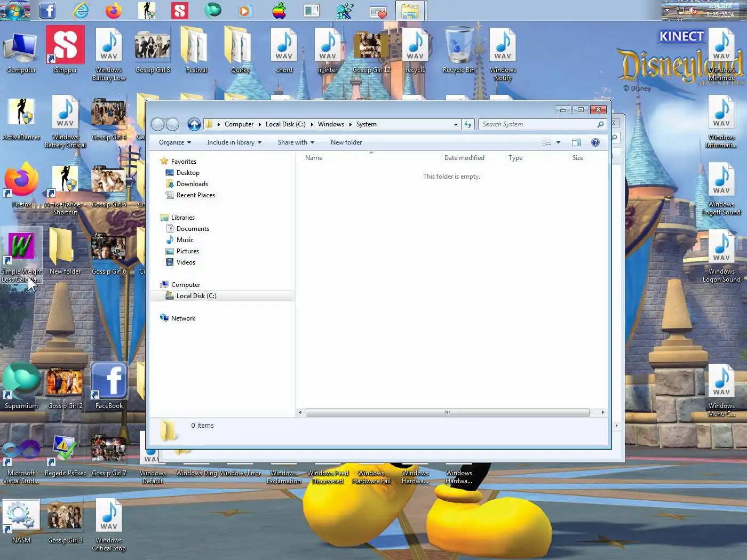747x560 pixels.
Task: Open the Music library
Action: coord(185,240)
